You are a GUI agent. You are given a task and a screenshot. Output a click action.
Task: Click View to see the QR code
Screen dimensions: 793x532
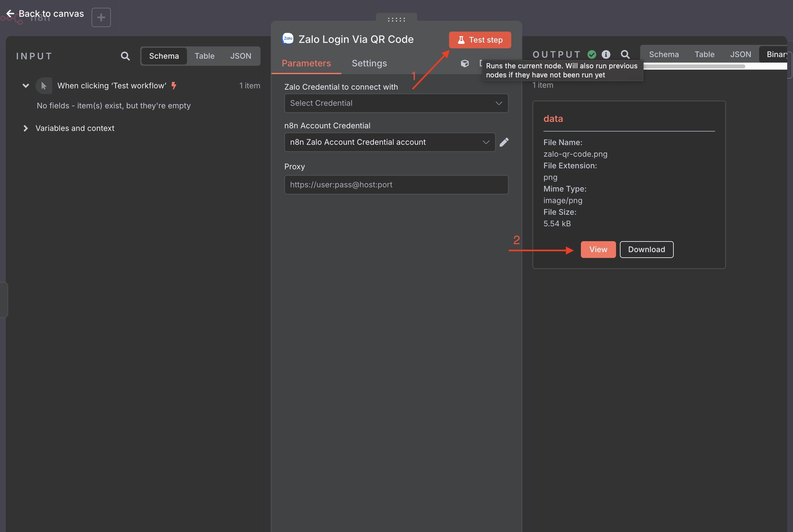point(598,250)
